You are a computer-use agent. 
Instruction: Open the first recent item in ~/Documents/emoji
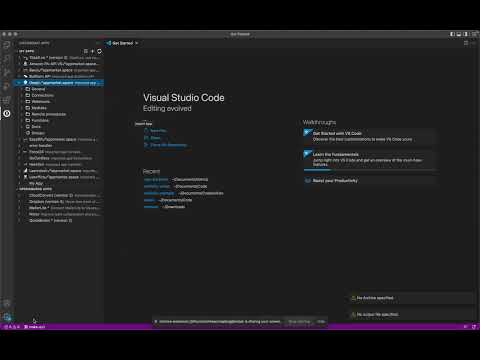pos(156,179)
